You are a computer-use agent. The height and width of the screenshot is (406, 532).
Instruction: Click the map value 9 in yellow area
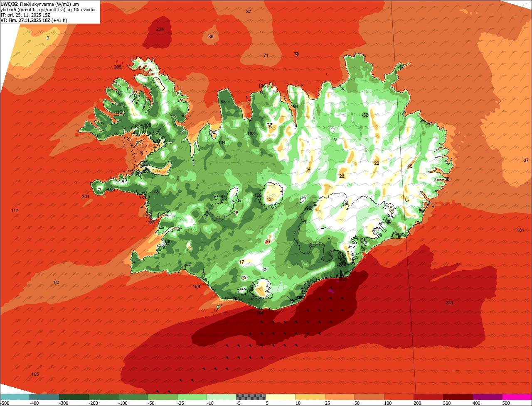point(48,38)
